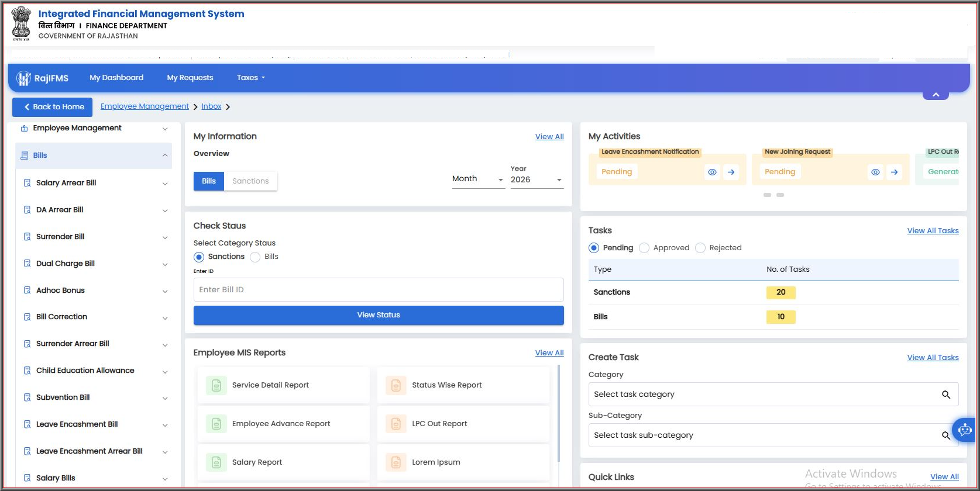View Leave Encashment Notification via eye icon
This screenshot has width=980, height=491.
pyautogui.click(x=712, y=172)
